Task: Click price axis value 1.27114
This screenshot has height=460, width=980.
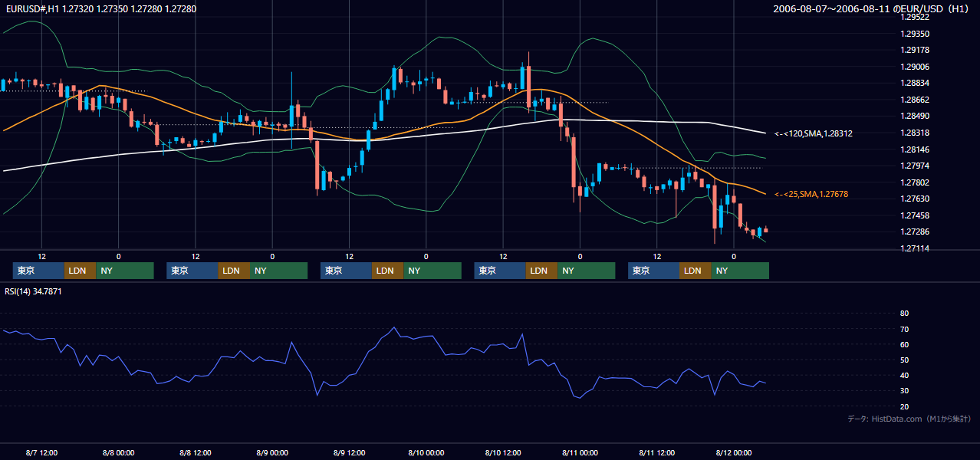Action: pyautogui.click(x=915, y=249)
